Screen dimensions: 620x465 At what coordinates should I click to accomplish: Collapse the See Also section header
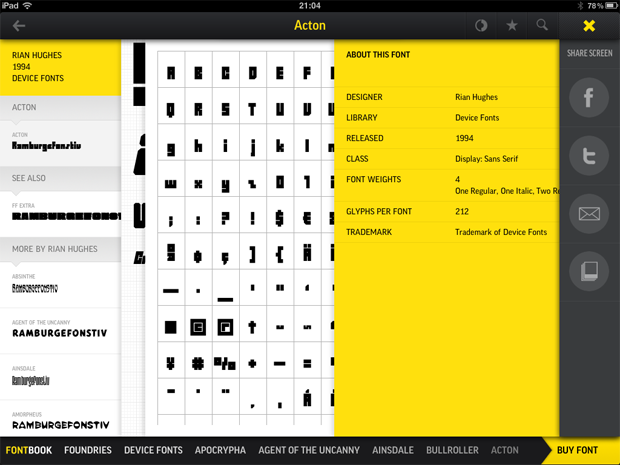pos(60,178)
